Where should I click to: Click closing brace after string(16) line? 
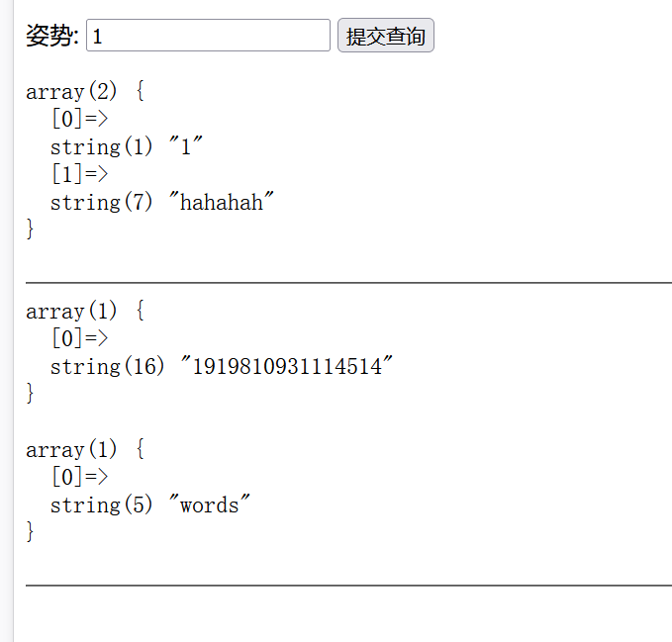30,393
